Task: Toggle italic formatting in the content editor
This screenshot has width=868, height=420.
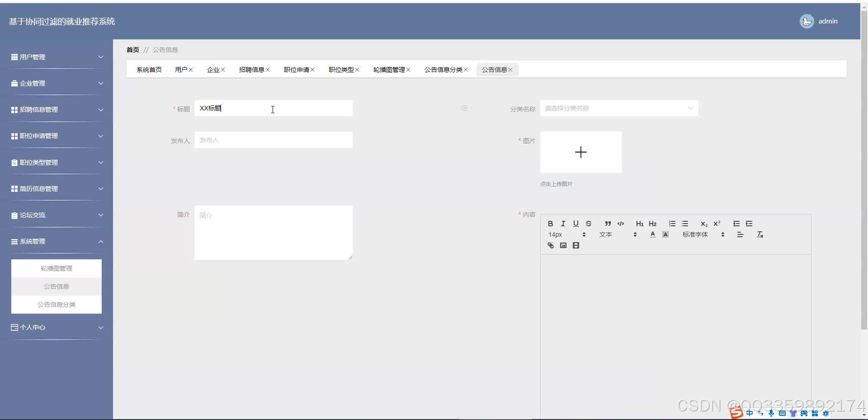Action: (563, 224)
